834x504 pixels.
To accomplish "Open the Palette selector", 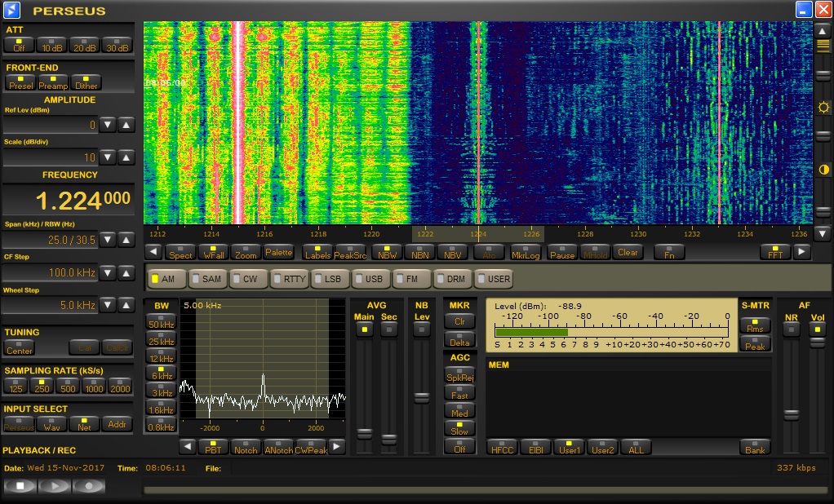I will (278, 253).
